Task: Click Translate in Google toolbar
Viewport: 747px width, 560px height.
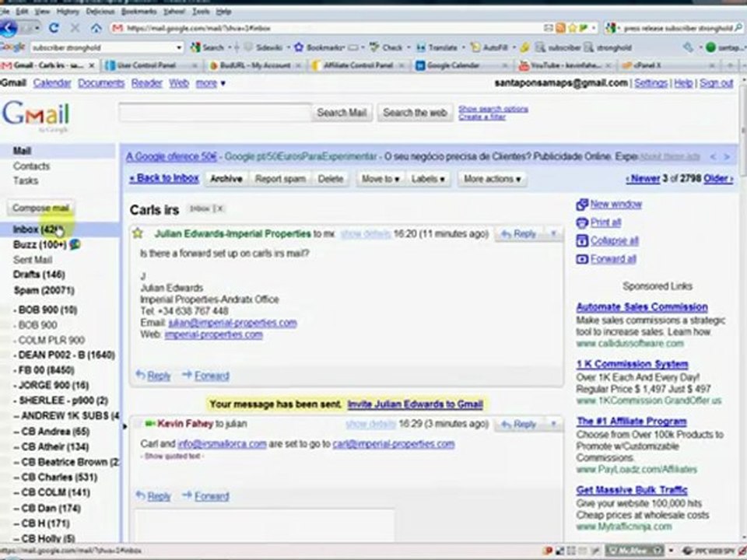Action: coord(437,47)
